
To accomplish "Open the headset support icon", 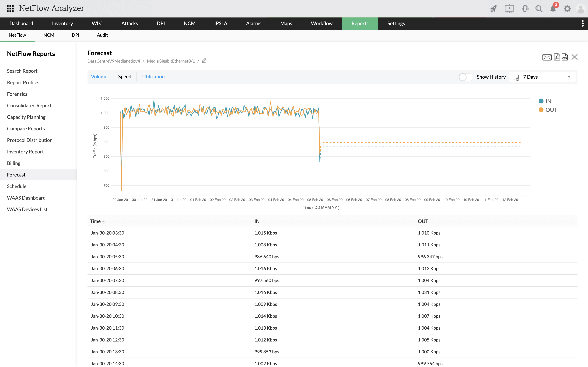I will tap(525, 9).
